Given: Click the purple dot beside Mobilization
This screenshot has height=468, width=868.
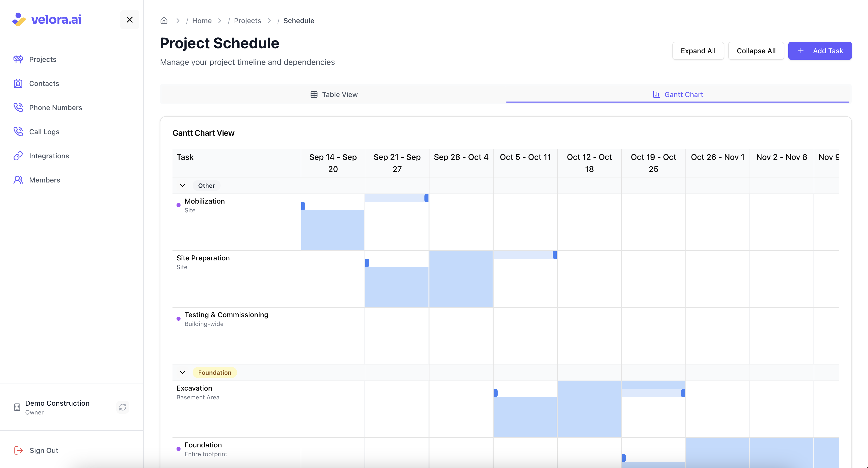Looking at the screenshot, I should pyautogui.click(x=179, y=205).
